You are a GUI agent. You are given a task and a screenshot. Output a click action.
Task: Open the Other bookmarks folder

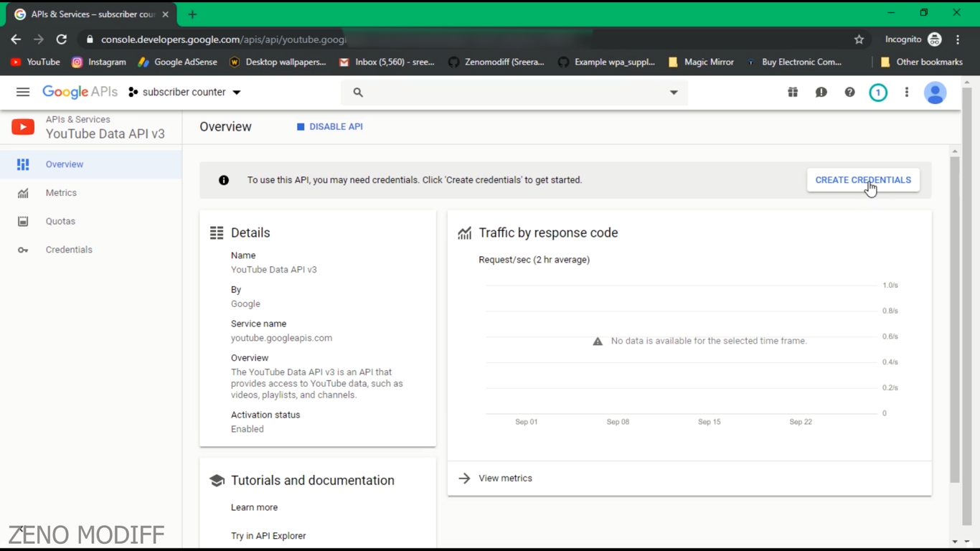pos(921,62)
